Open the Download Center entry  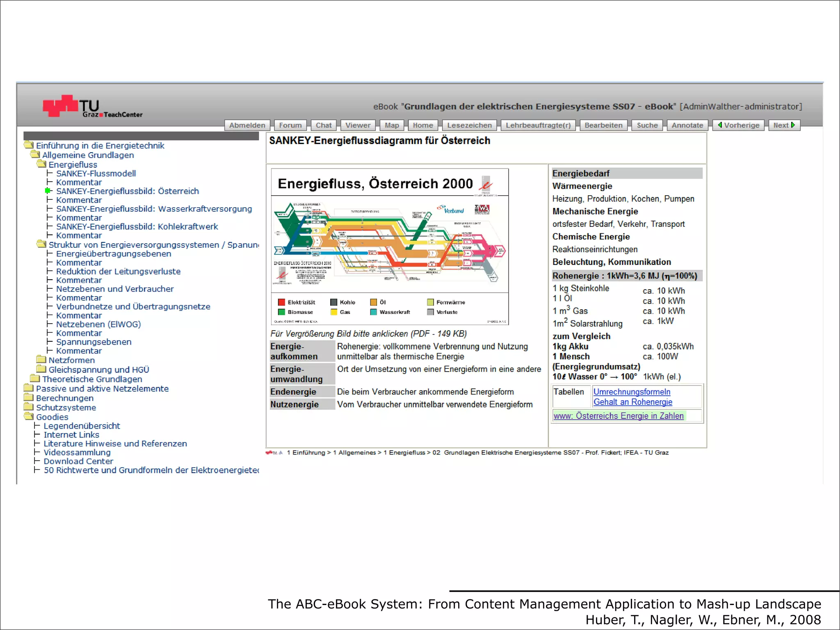click(x=78, y=461)
